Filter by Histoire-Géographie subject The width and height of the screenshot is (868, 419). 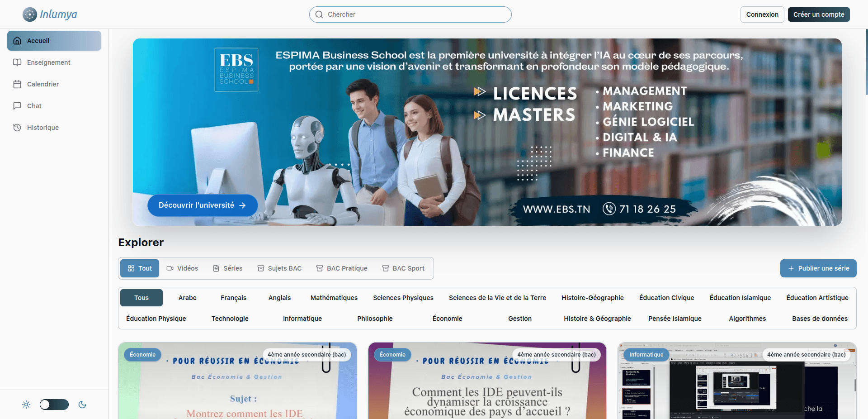[593, 298]
